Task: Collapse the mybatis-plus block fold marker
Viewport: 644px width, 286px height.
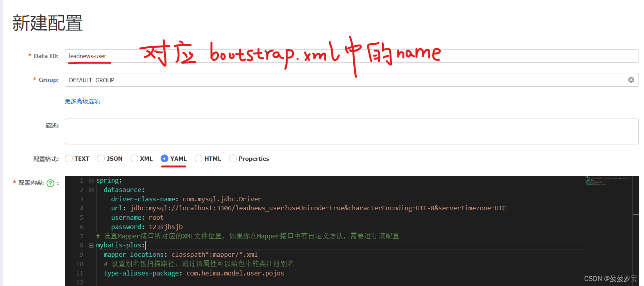Action: (91, 245)
